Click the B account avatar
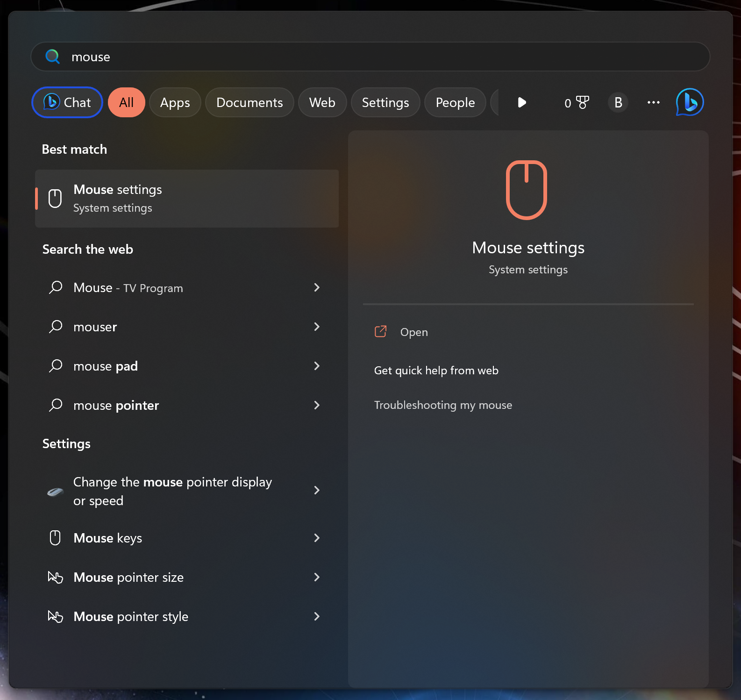Screen dimensions: 741x700 (618, 102)
